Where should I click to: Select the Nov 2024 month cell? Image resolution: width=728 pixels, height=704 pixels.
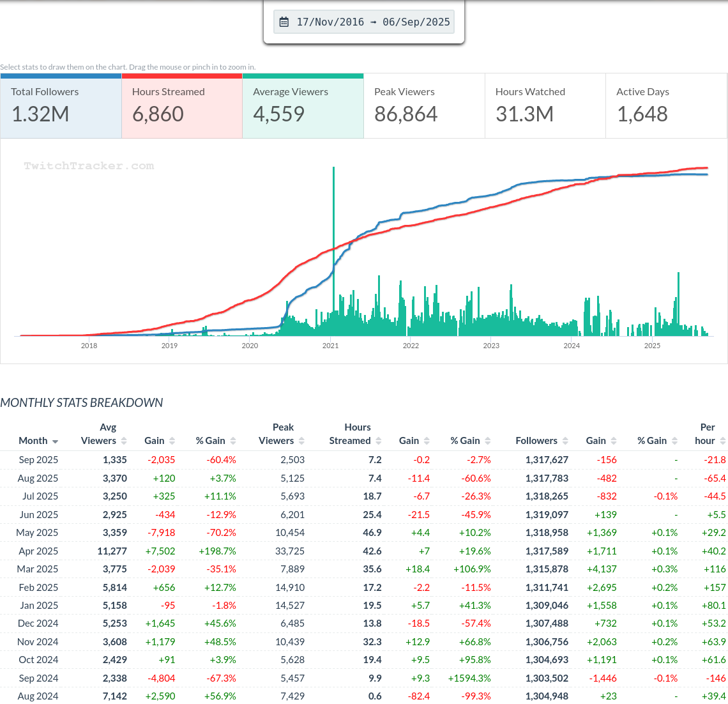pyautogui.click(x=38, y=642)
